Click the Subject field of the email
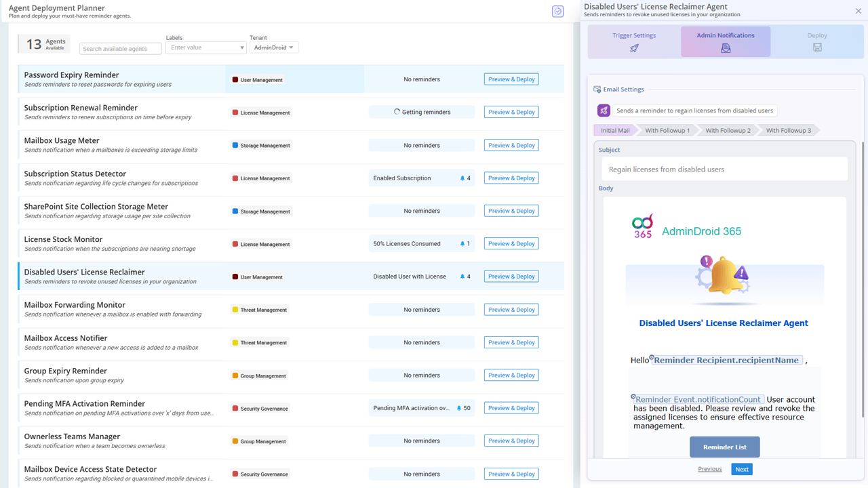 tap(725, 169)
